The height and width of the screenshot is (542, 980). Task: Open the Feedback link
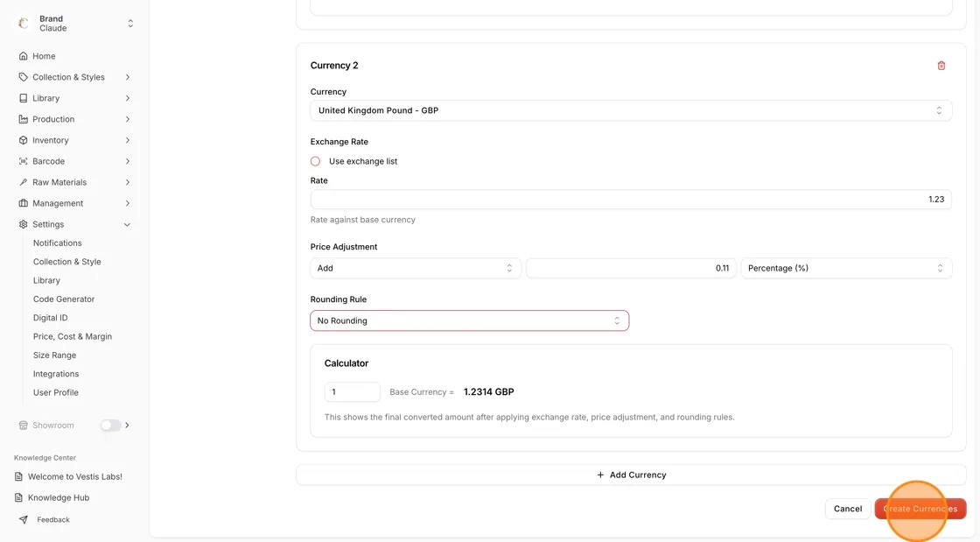pyautogui.click(x=53, y=519)
